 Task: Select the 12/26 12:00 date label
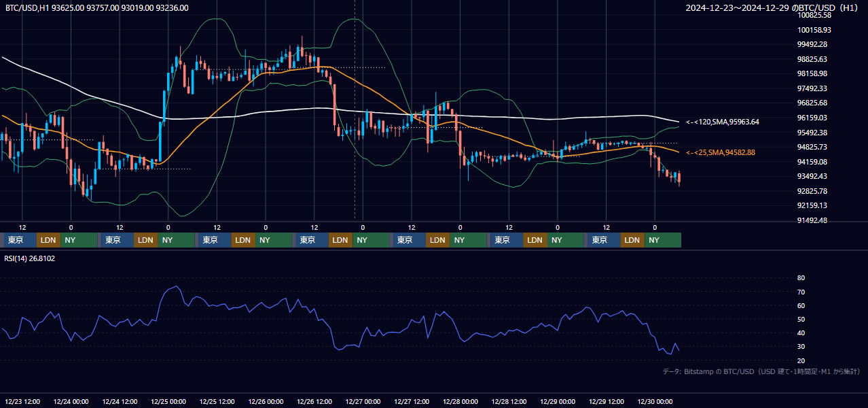point(314,402)
